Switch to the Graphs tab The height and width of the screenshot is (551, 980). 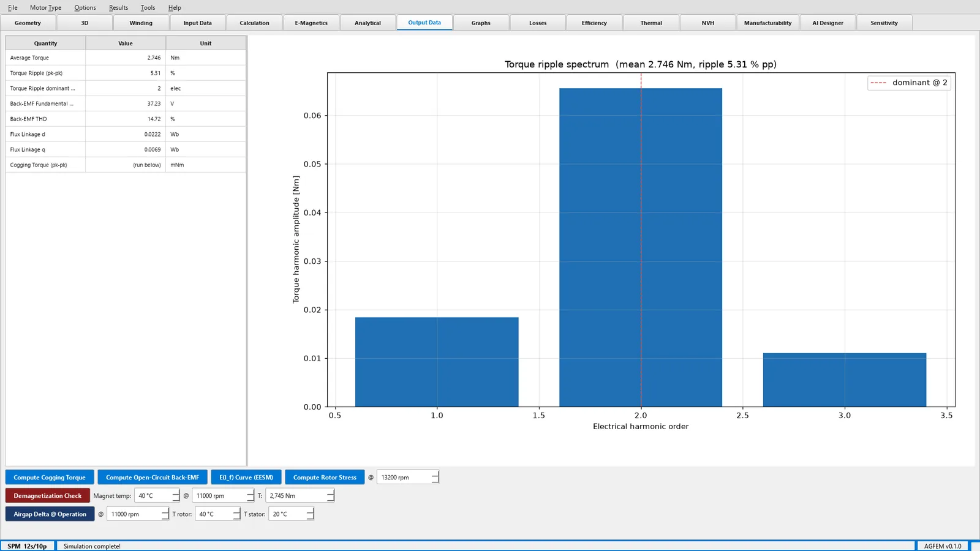point(481,23)
